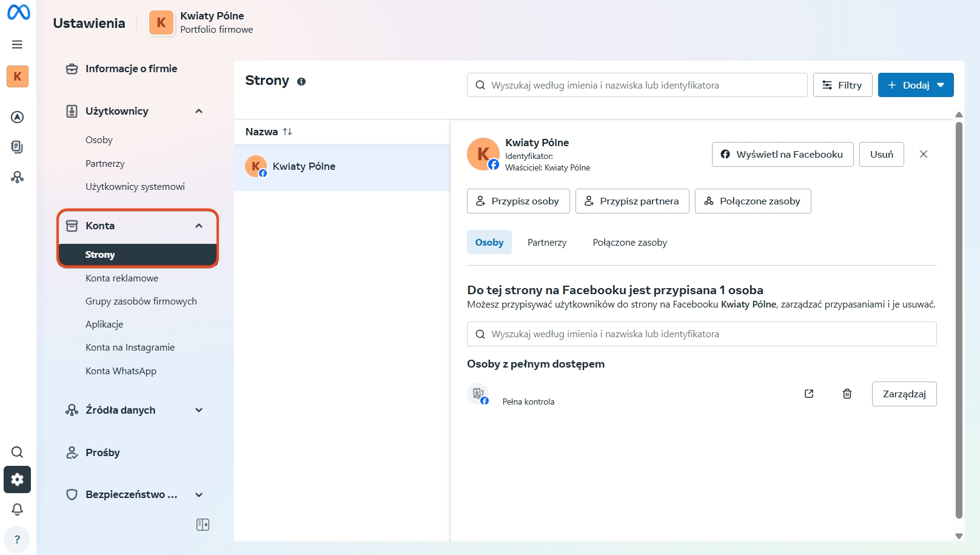Click the Filtry button
The image size is (980, 555).
click(842, 85)
